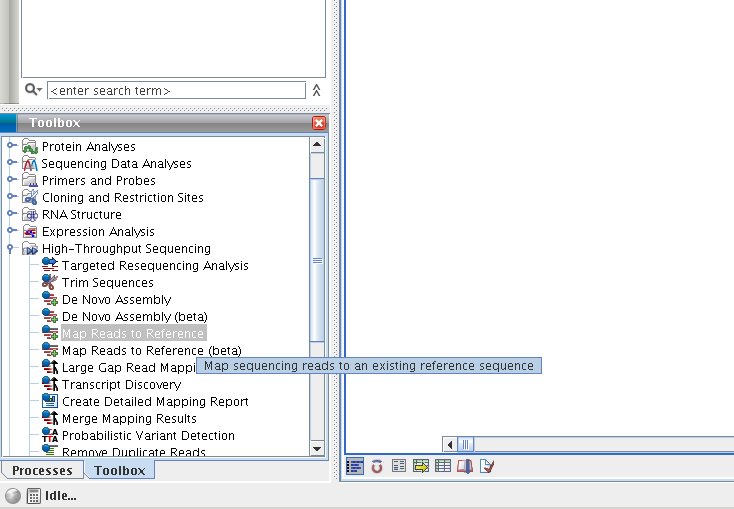Expand the Protein Analyses tree node

[11, 146]
